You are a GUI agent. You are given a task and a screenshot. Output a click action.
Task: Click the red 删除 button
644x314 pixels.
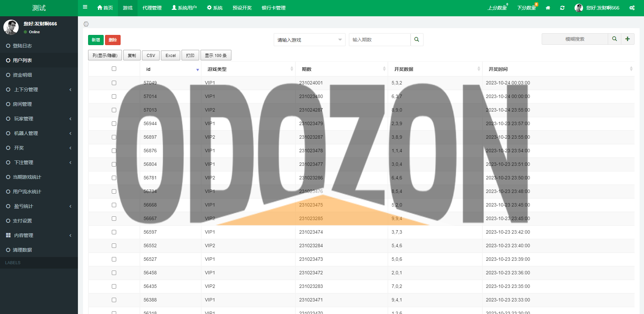(113, 40)
